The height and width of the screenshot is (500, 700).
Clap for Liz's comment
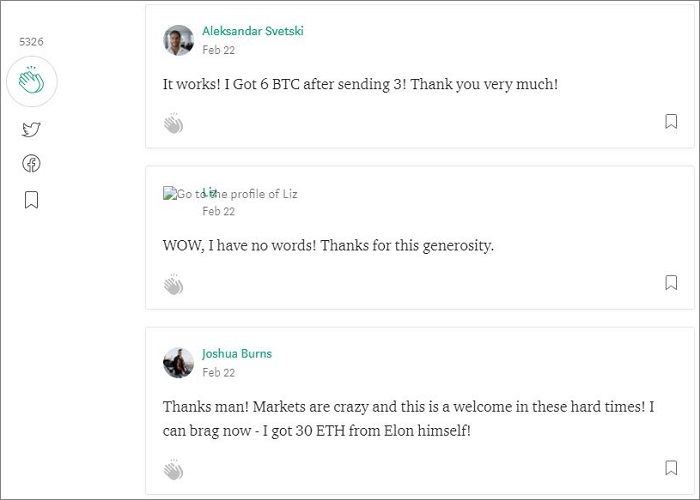click(x=174, y=285)
